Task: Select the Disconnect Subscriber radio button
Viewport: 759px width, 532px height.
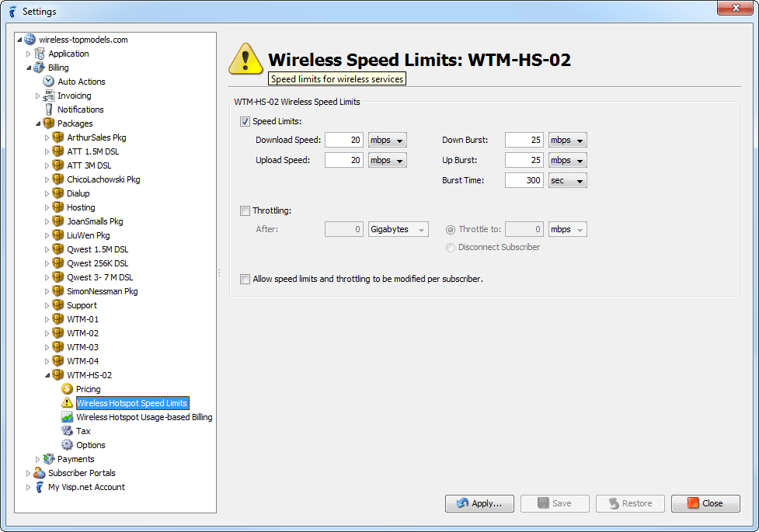Action: pos(450,248)
